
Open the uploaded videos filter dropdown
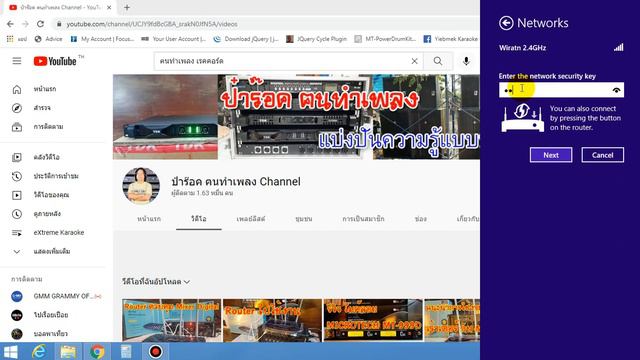click(156, 282)
